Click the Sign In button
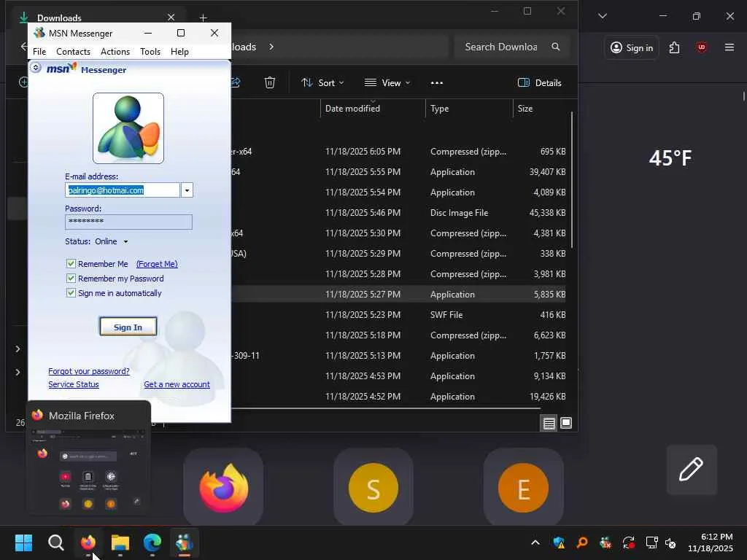Screen dimensions: 747x560 pyautogui.click(x=128, y=327)
